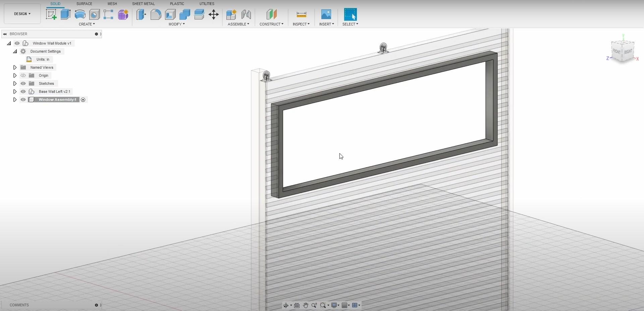
Task: Select the Create Sketch tool
Action: pos(51,14)
